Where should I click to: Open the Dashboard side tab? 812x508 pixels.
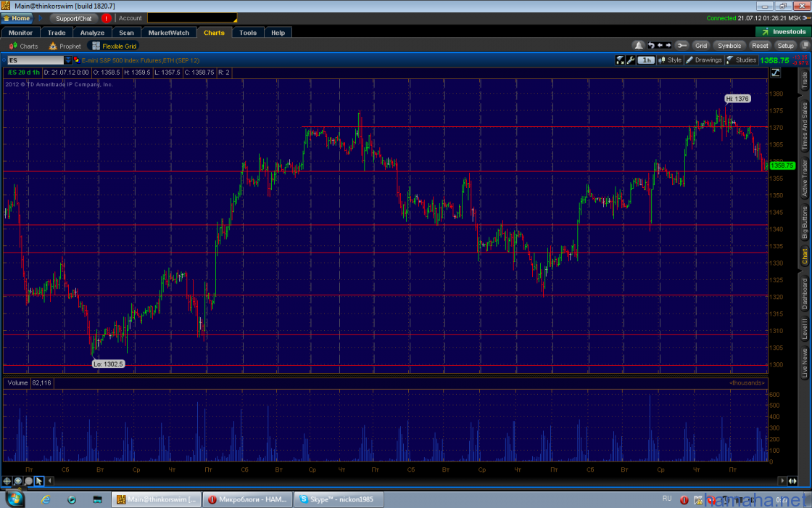[x=804, y=294]
